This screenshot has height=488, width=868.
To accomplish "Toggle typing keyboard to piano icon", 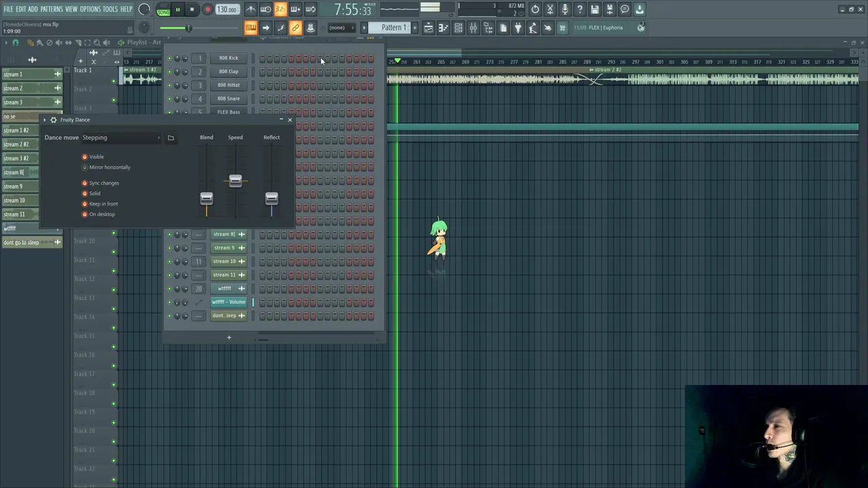I will [251, 28].
